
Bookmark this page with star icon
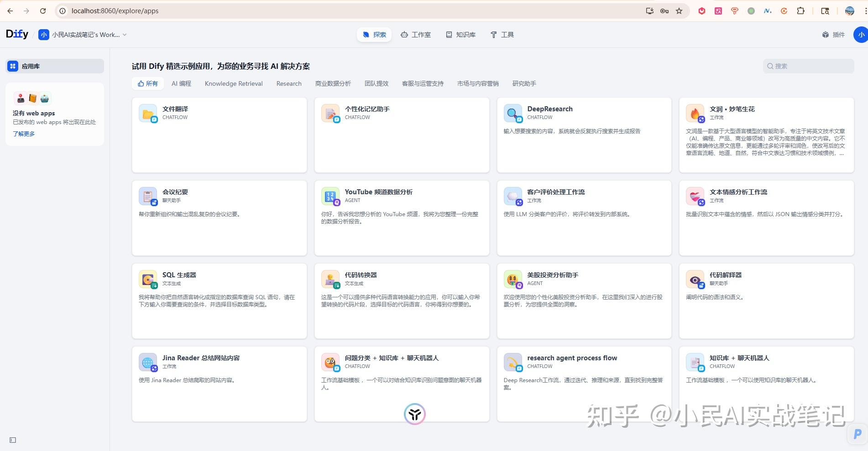pyautogui.click(x=679, y=11)
